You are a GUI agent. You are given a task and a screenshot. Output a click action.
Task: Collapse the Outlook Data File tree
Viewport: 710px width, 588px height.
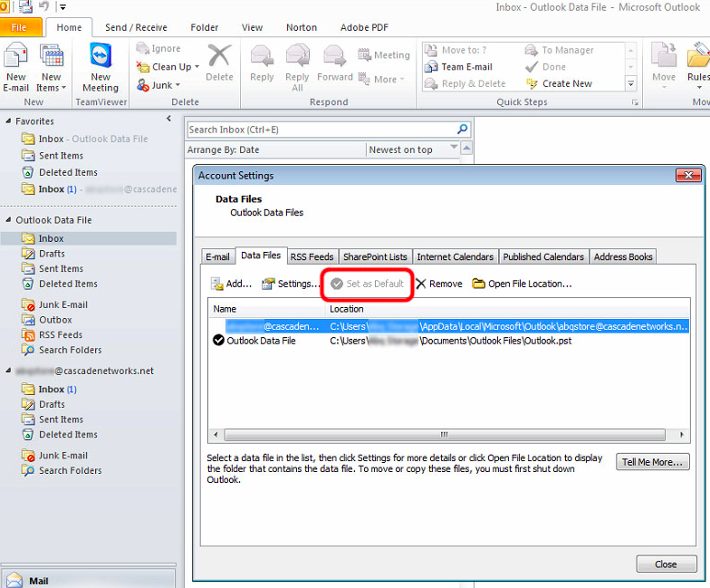[x=8, y=219]
